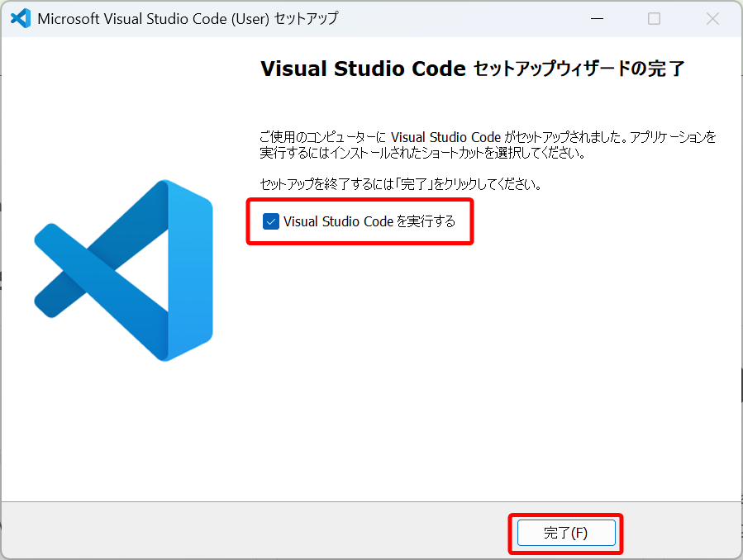Click the Visual Studio Code を実行する label text

(x=369, y=221)
